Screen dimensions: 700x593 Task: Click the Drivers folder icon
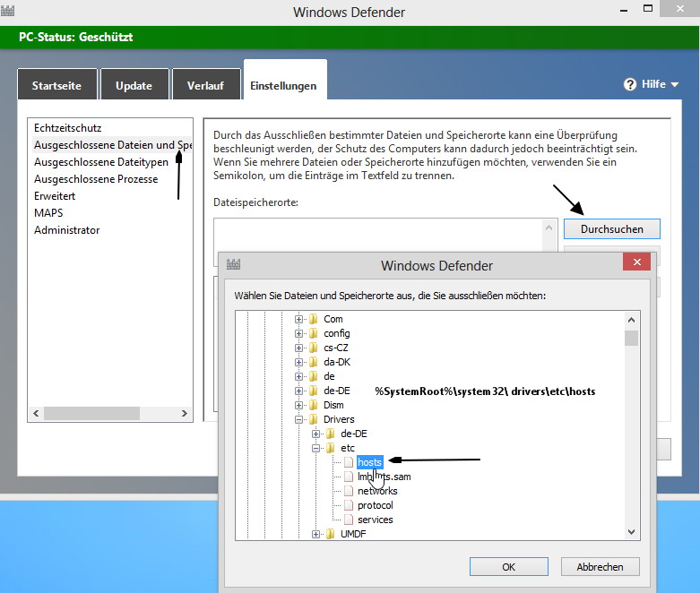pos(314,419)
